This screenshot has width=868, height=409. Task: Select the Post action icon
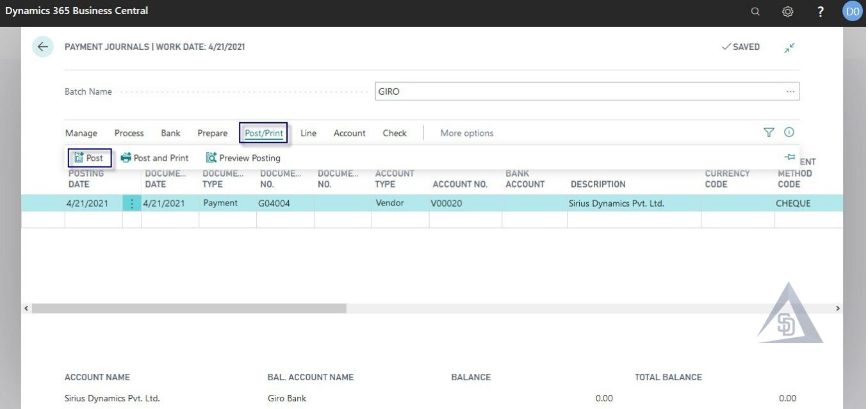point(89,157)
